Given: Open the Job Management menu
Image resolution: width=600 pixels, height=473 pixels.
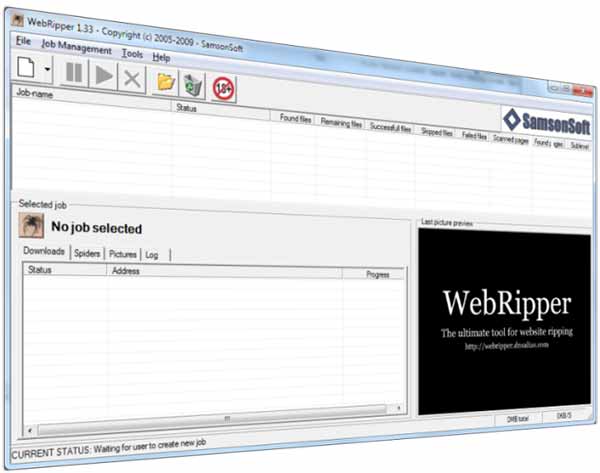Looking at the screenshot, I should pyautogui.click(x=76, y=47).
